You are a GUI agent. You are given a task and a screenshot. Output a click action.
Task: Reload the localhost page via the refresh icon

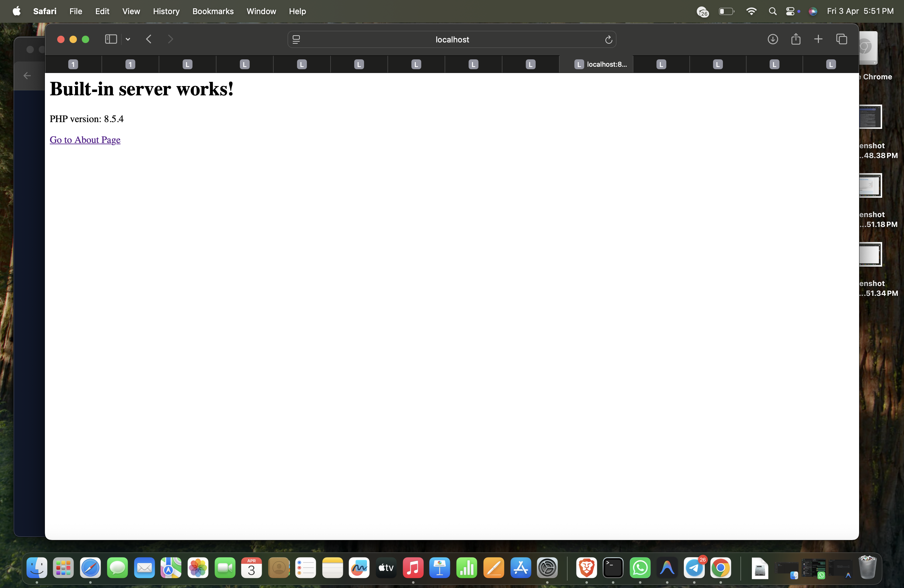click(x=608, y=39)
